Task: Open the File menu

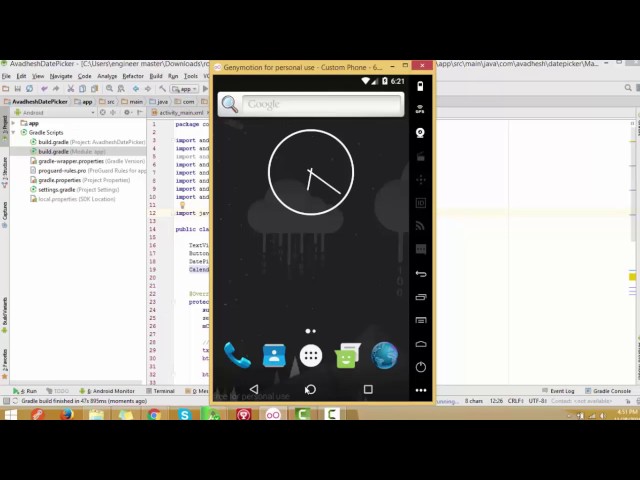Action: pos(6,76)
